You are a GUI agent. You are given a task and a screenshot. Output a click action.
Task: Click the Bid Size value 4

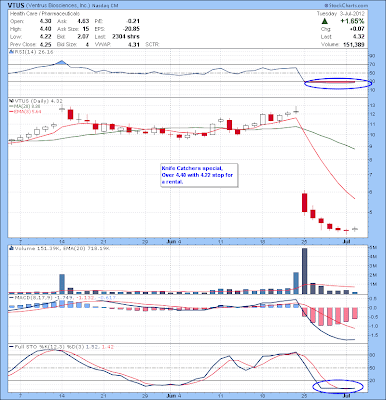coord(87,44)
